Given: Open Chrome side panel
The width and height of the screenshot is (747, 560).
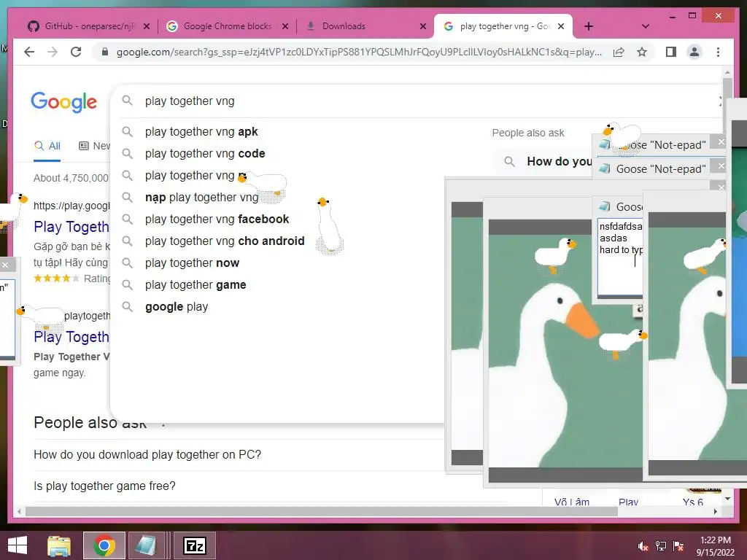Looking at the screenshot, I should tap(671, 52).
